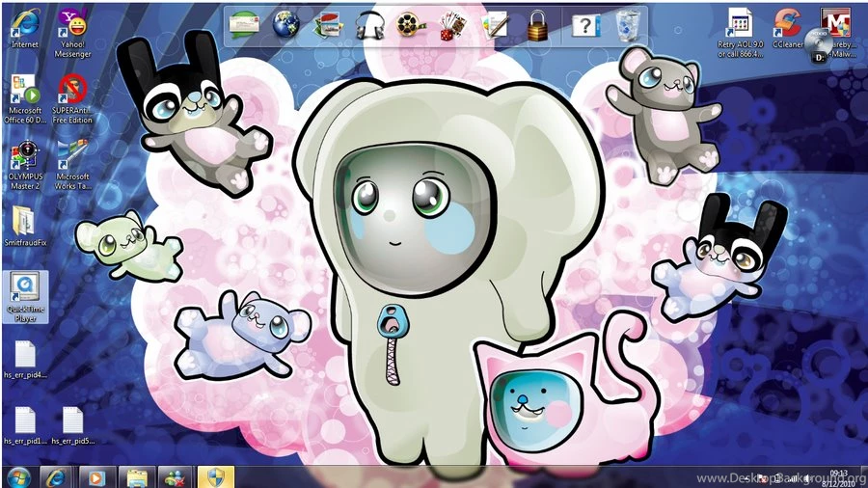Open the Recycle Bin in the dock
Screen dimensions: 868x488
click(629, 24)
